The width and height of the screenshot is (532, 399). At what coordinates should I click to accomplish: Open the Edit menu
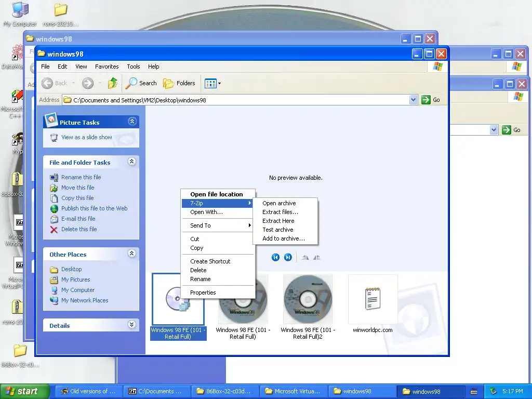coord(62,66)
